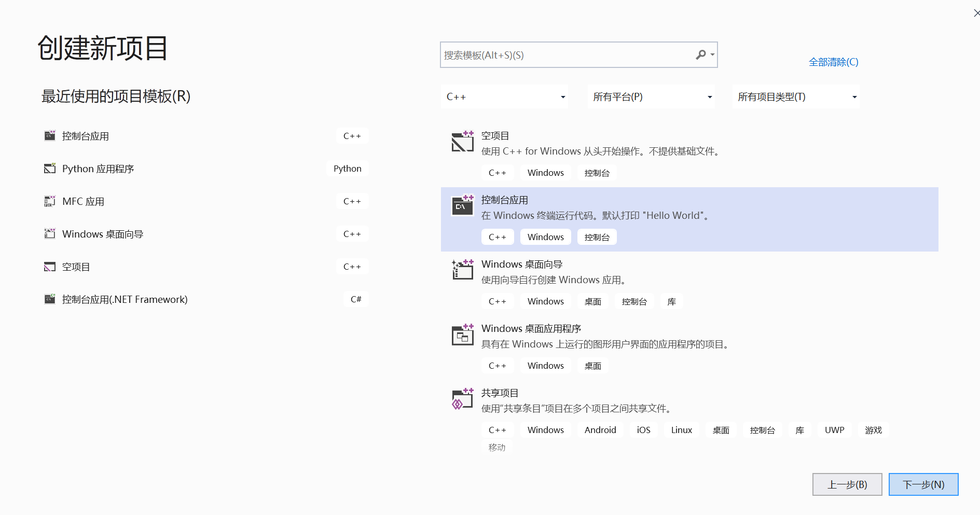
Task: Click the MFC 应用 template icon
Action: click(50, 201)
